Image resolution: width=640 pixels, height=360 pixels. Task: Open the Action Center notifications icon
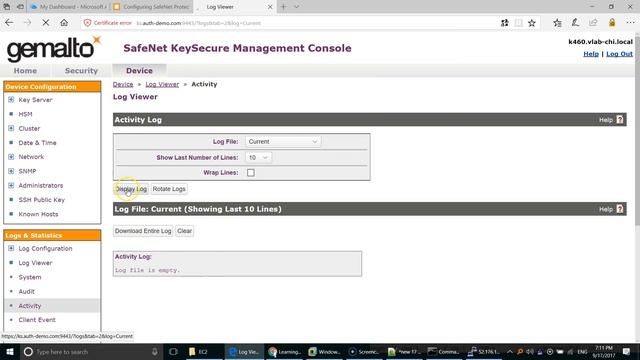pyautogui.click(x=627, y=351)
